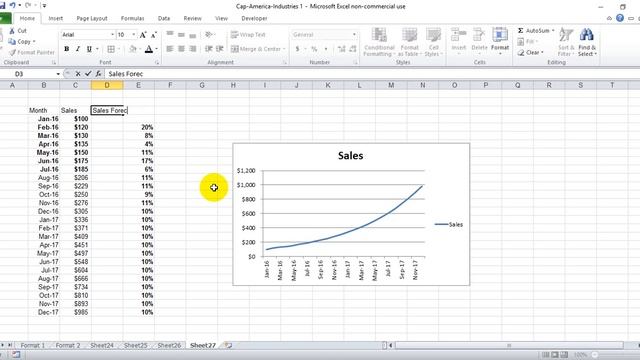This screenshot has width=640, height=360.
Task: Open the Format 2 worksheet tab
Action: pos(68,345)
